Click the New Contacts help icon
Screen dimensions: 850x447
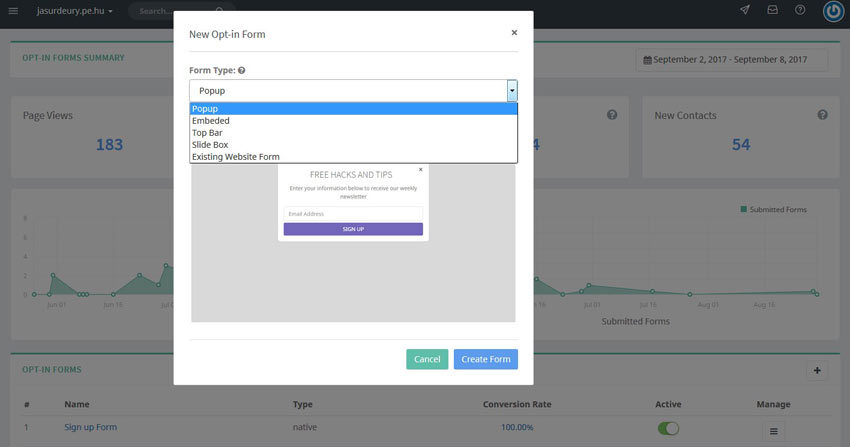pyautogui.click(x=822, y=115)
